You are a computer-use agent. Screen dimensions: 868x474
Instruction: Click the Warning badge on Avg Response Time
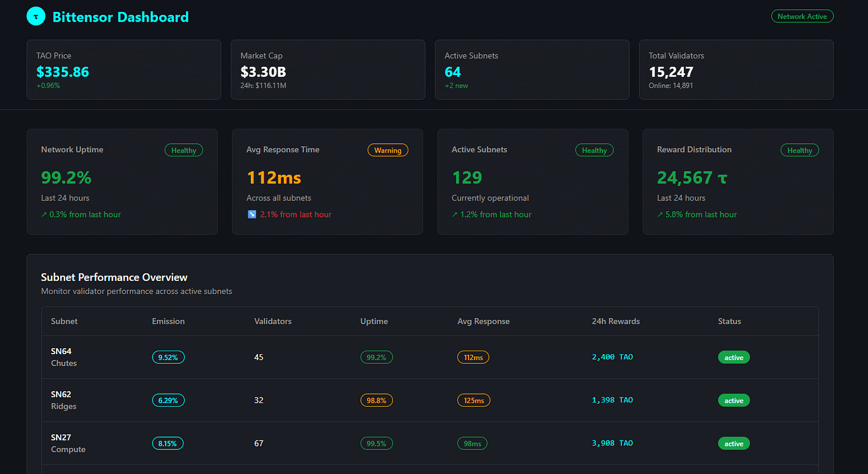coord(388,150)
